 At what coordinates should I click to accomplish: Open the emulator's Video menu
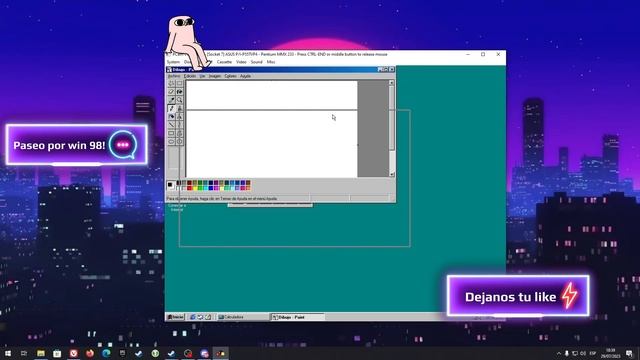click(x=241, y=62)
